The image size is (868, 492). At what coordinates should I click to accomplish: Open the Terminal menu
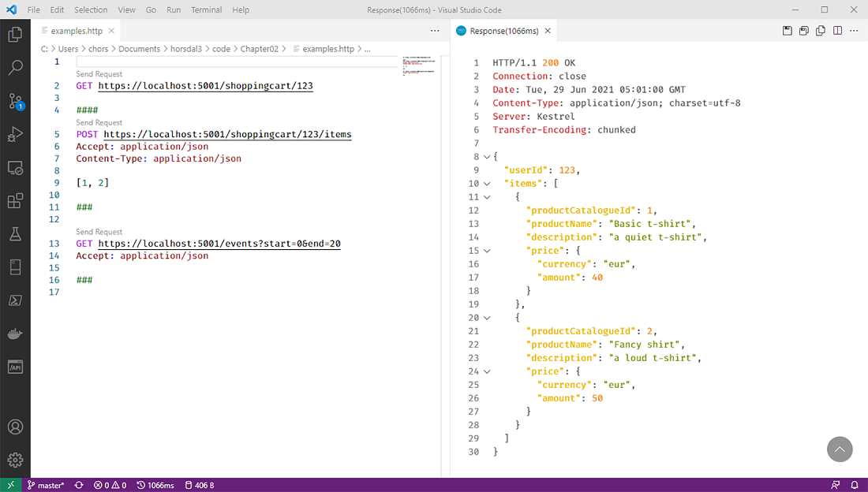coord(206,9)
